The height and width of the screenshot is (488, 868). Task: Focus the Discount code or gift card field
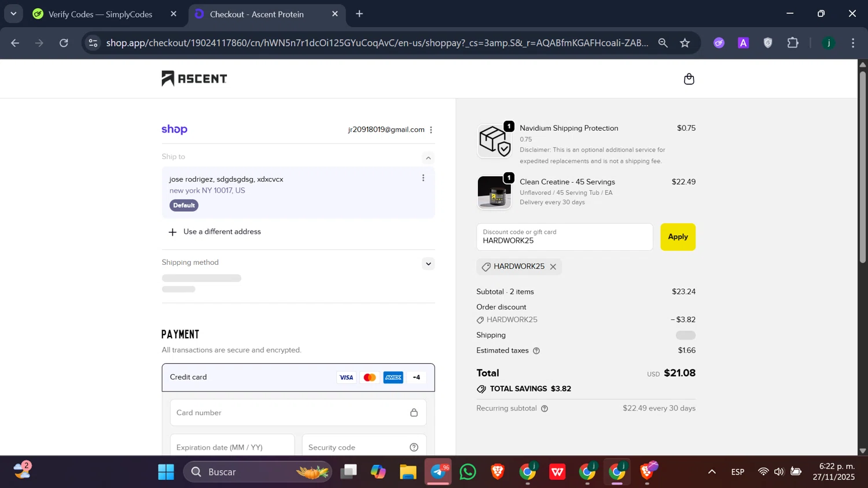click(x=564, y=236)
